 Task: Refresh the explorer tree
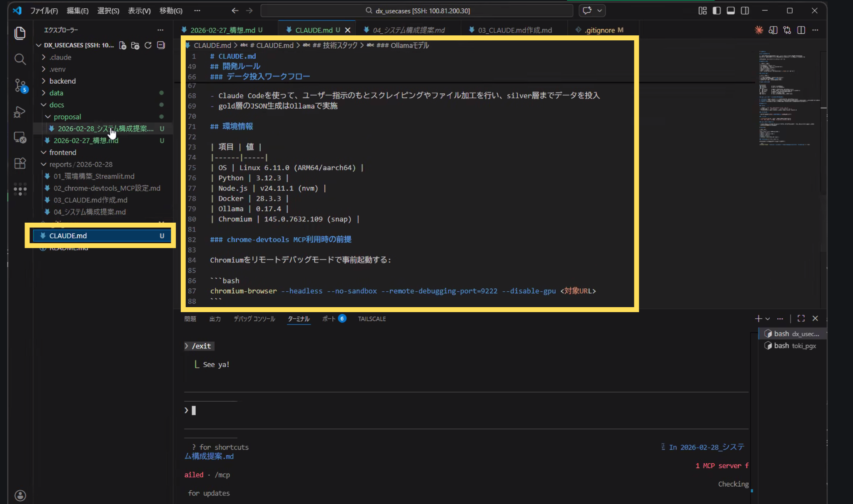(148, 45)
